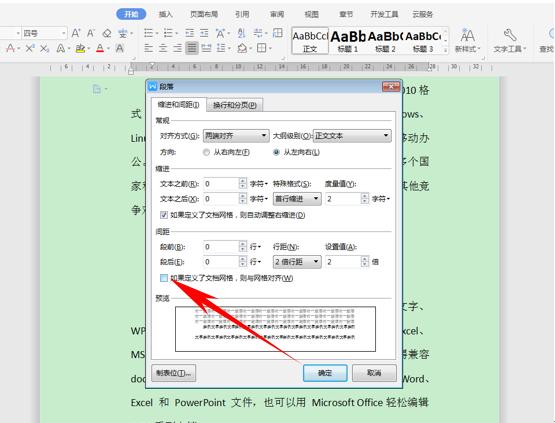Viewport: 555px width, 423px height.
Task: Open the line spacing dropdown (2x spacing)
Action: (297, 262)
